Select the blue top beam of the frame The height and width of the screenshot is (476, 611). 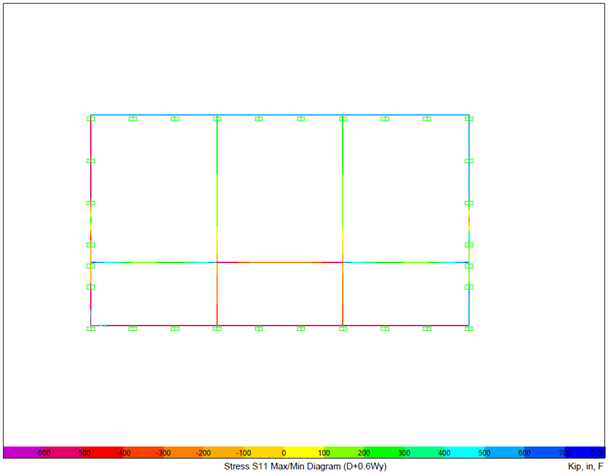[x=280, y=115]
